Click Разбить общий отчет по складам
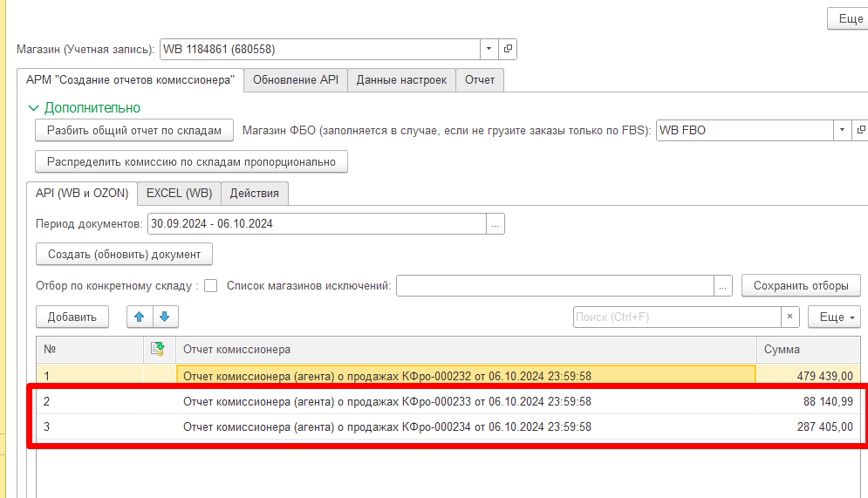Viewport: 868px width, 498px height. (x=134, y=131)
